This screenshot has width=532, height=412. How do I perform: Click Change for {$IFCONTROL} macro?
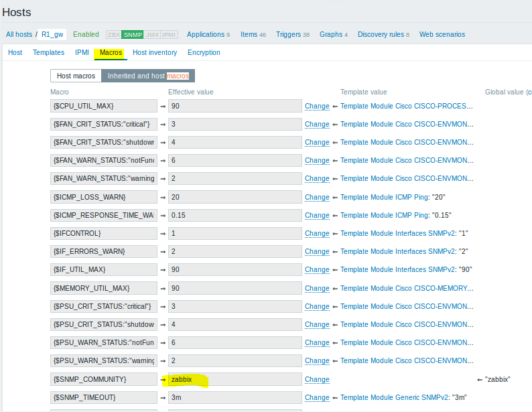point(317,233)
